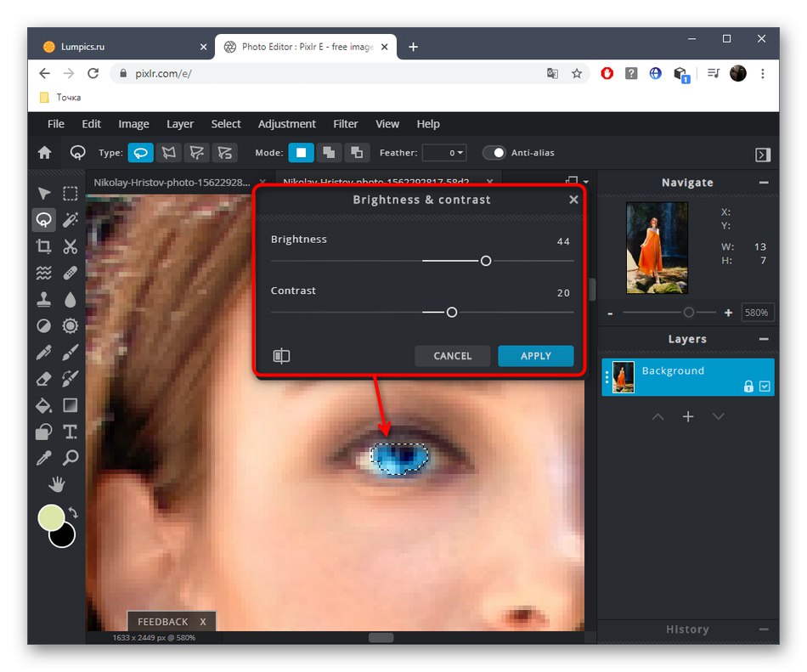The image size is (807, 672).
Task: Pick the Eraser tool
Action: 43,379
